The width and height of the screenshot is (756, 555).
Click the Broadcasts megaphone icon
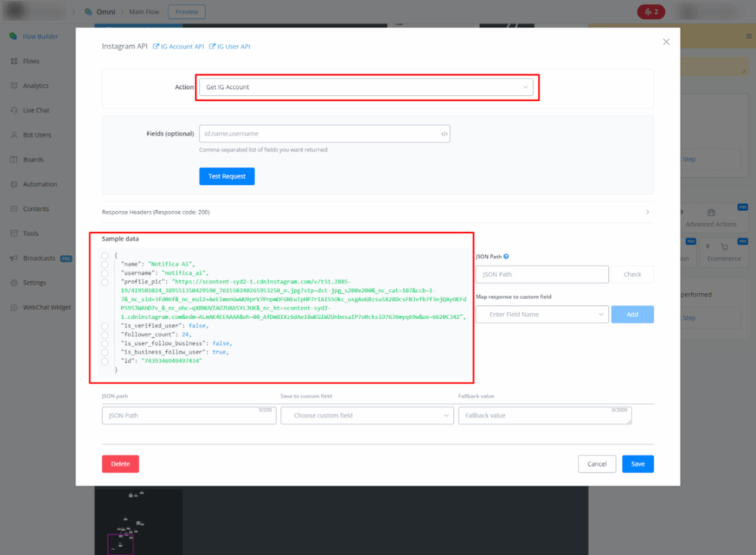coord(14,258)
